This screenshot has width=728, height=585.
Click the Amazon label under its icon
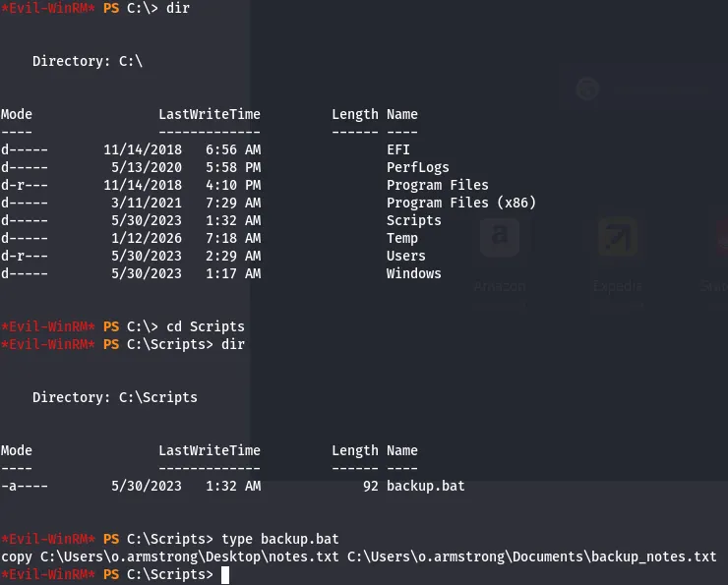500,287
